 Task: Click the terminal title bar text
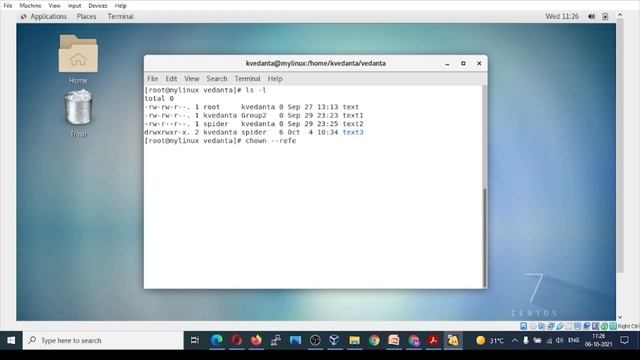point(316,64)
